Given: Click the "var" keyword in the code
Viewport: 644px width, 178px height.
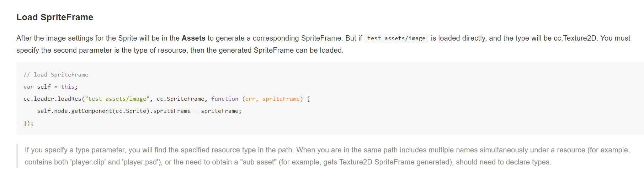Looking at the screenshot, I should click(x=28, y=87).
